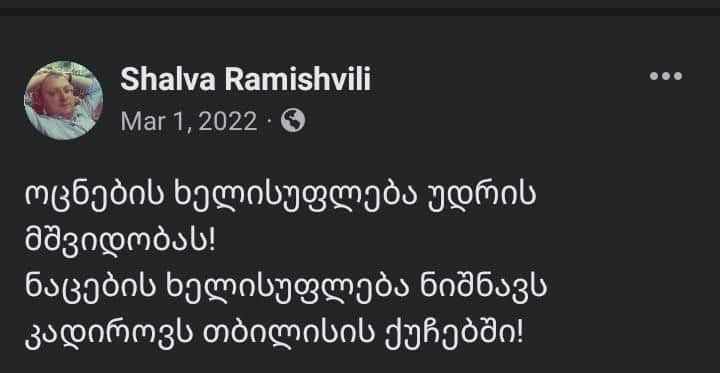Click the word 'კადიროვს' in last line
The image size is (720, 373).
coord(108,334)
